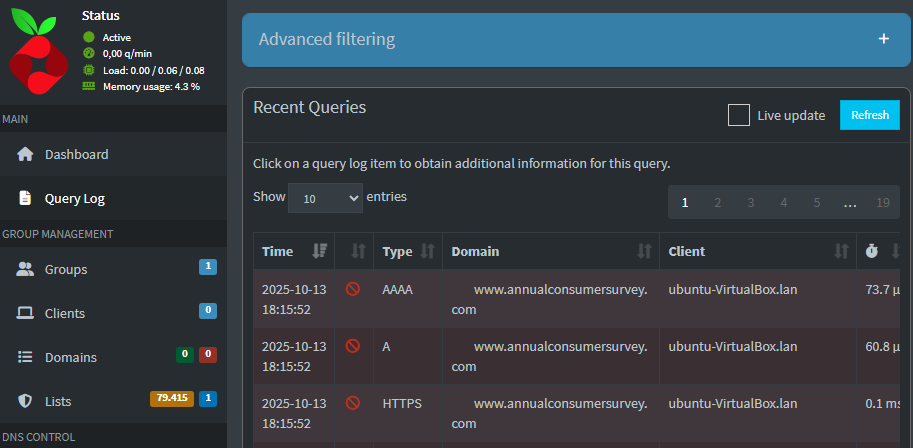Click blocked icon on the AAAA query row

[x=352, y=290]
